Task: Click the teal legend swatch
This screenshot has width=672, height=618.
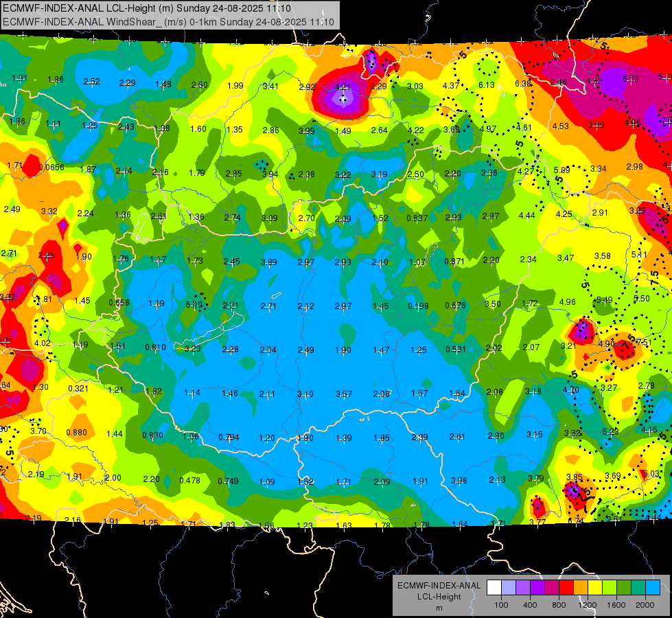Action: pyautogui.click(x=638, y=587)
